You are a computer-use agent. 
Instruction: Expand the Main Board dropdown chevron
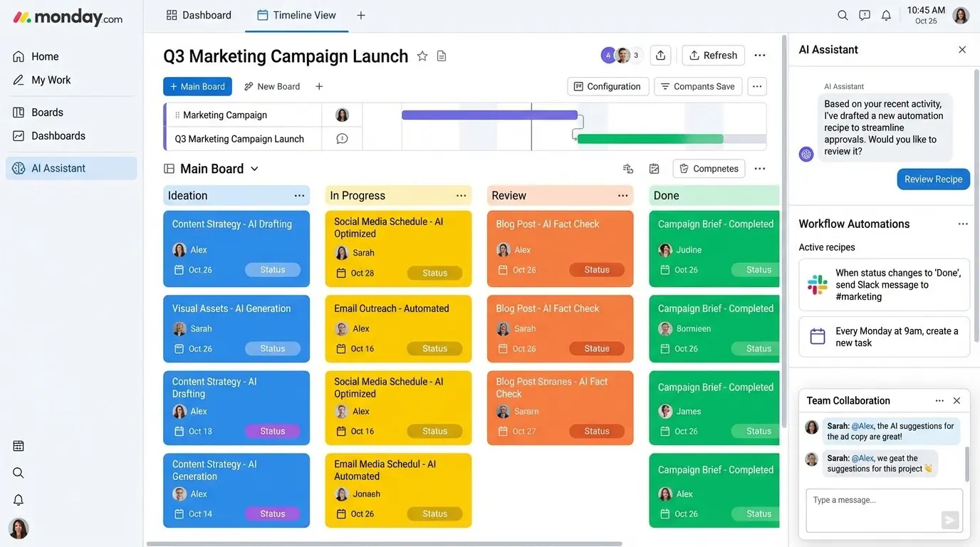254,169
